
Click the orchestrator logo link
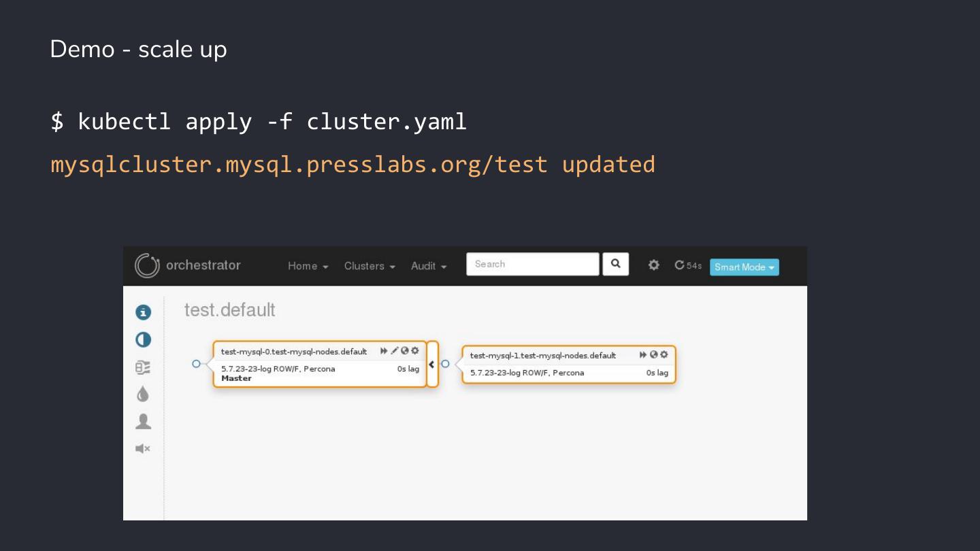pyautogui.click(x=188, y=265)
